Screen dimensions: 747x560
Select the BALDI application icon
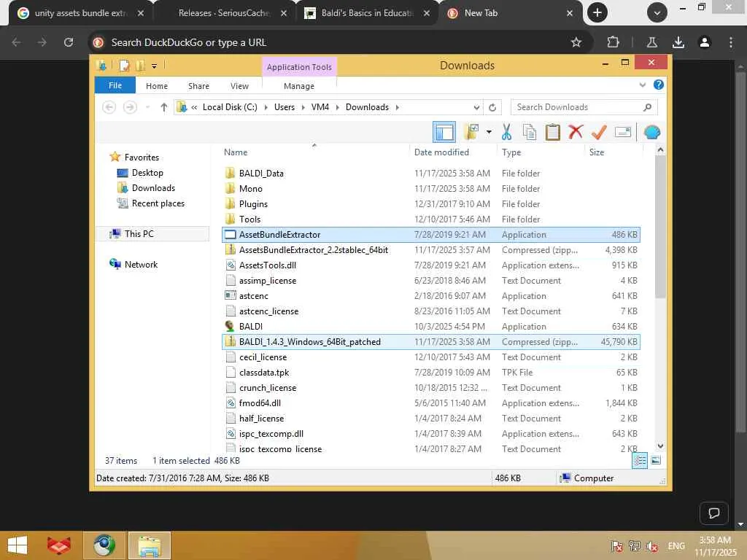click(x=230, y=326)
